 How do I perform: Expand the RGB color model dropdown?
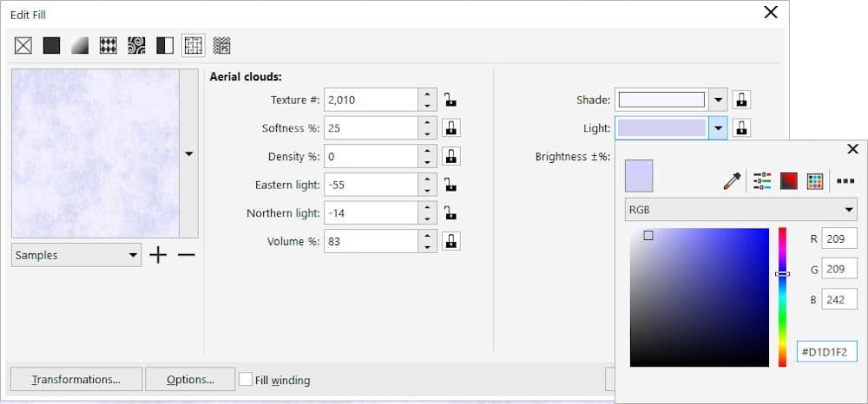pyautogui.click(x=740, y=210)
